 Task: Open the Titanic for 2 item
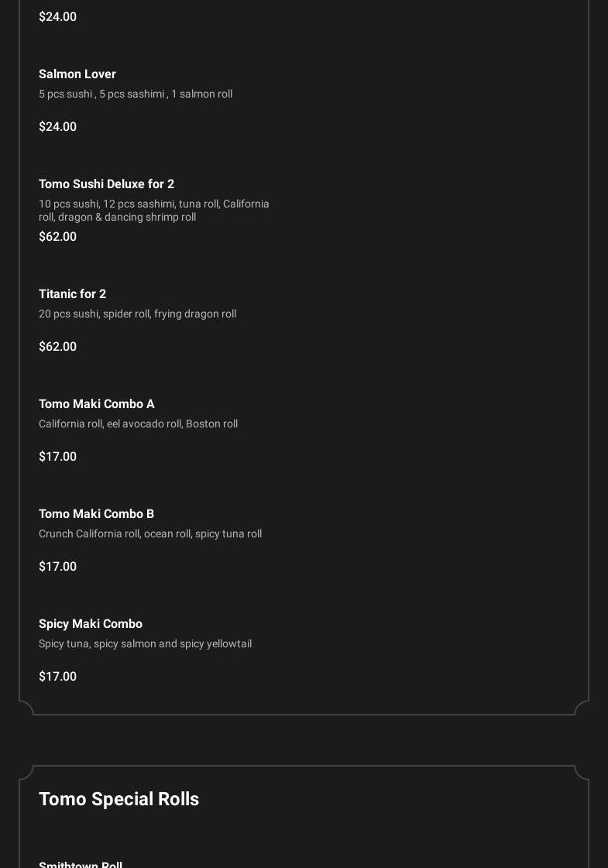pyautogui.click(x=72, y=294)
